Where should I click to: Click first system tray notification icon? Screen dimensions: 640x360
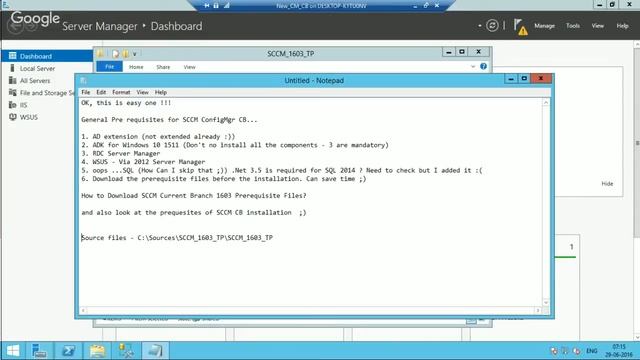point(554,351)
